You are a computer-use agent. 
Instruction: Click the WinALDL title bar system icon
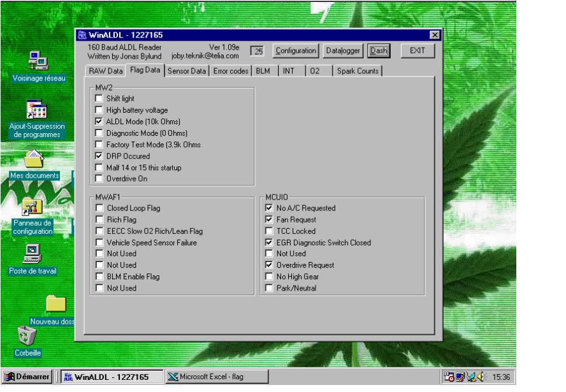(82, 35)
